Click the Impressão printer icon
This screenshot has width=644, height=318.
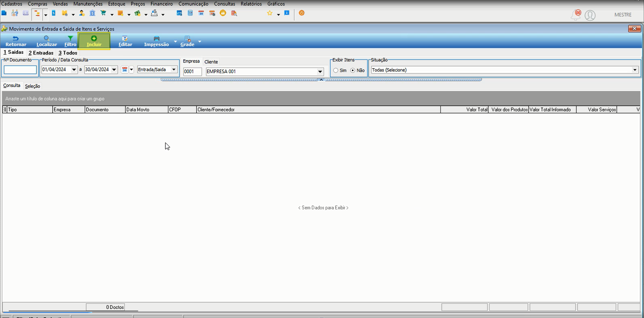[156, 38]
